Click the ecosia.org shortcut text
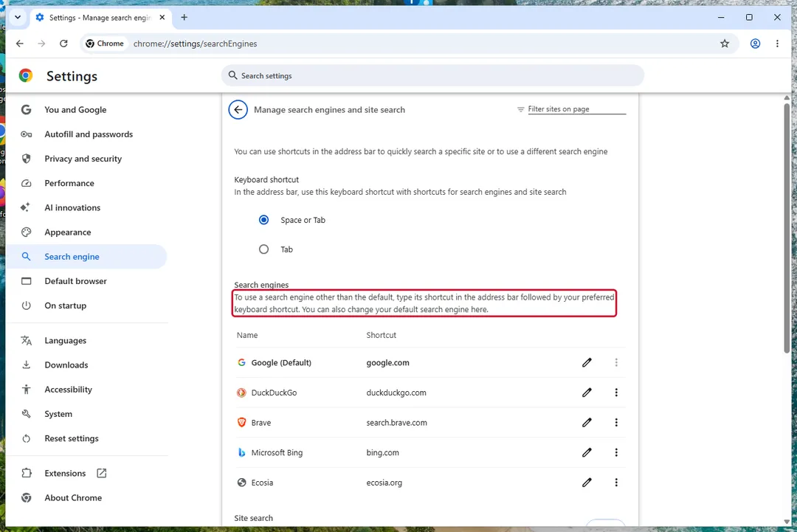This screenshot has height=532, width=797. click(x=384, y=483)
